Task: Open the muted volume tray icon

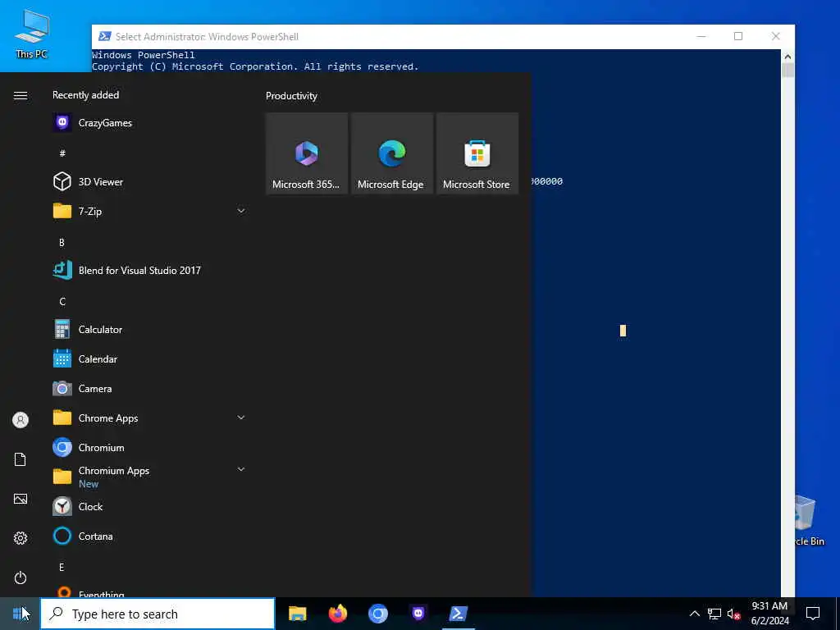Action: pos(733,614)
